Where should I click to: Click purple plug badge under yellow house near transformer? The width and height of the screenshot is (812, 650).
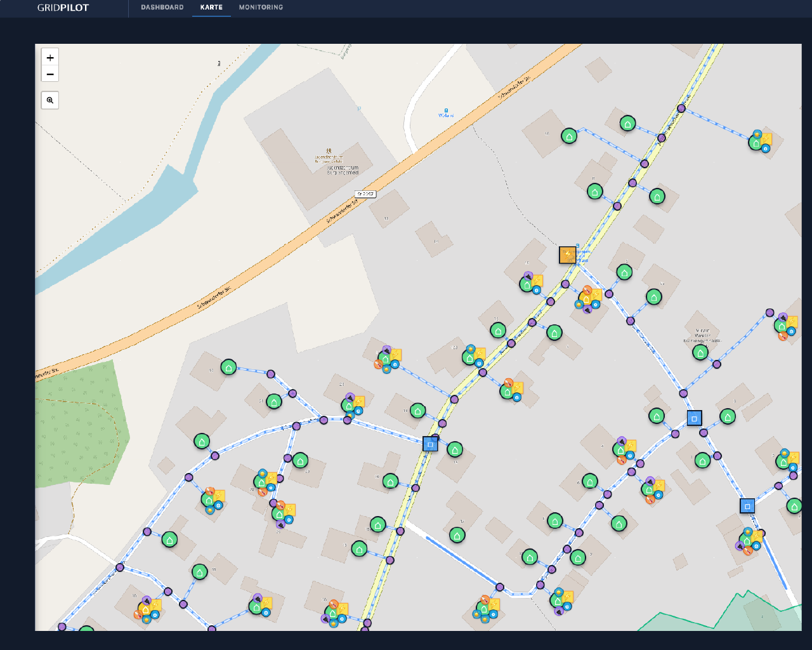click(587, 310)
